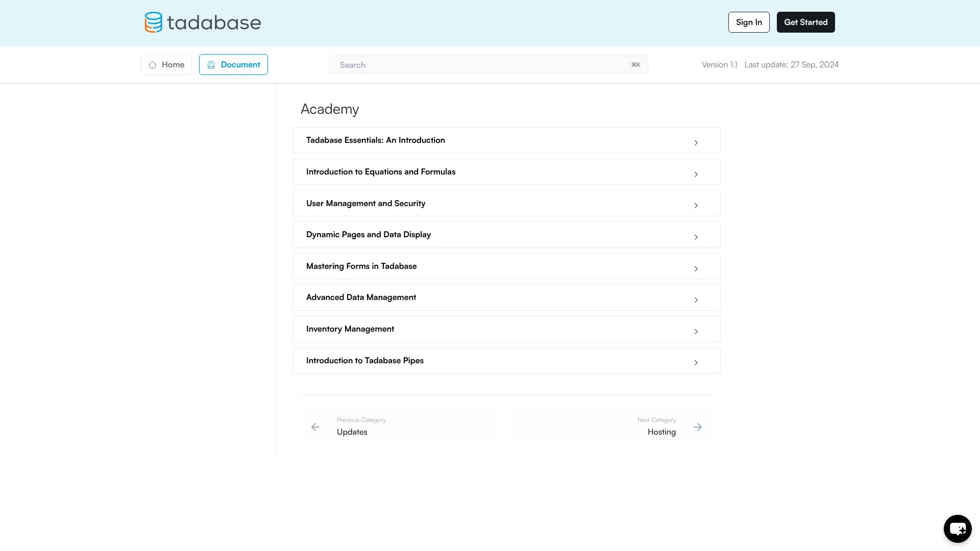980x551 pixels.
Task: Expand chevron for Advanced Data Management
Action: pos(696,300)
